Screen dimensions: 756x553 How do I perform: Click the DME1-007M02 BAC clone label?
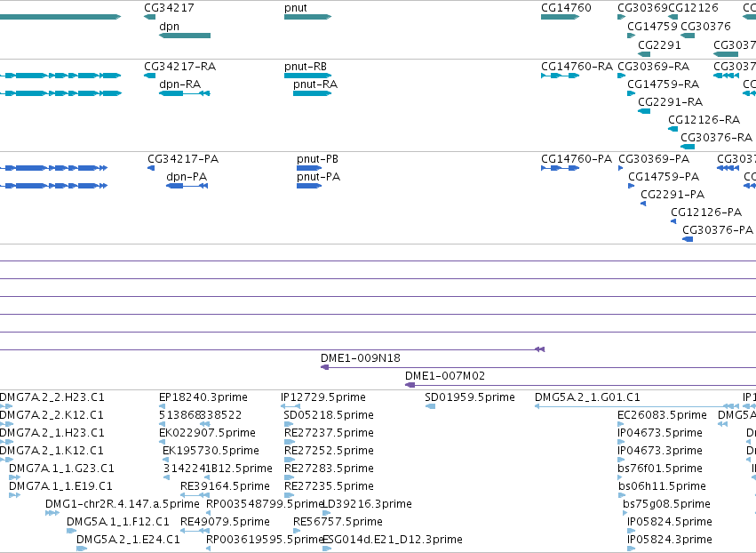[445, 376]
